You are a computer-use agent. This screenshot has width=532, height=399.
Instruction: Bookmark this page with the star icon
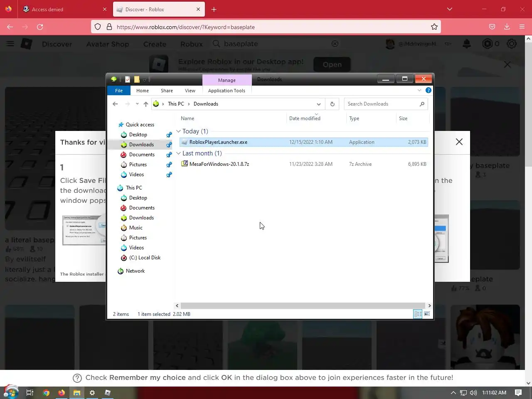click(x=434, y=27)
